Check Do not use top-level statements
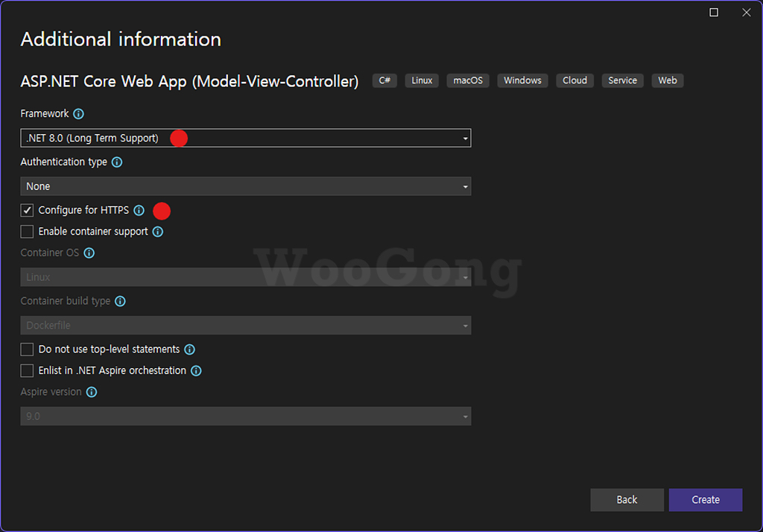This screenshot has height=532, width=763. pyautogui.click(x=28, y=349)
